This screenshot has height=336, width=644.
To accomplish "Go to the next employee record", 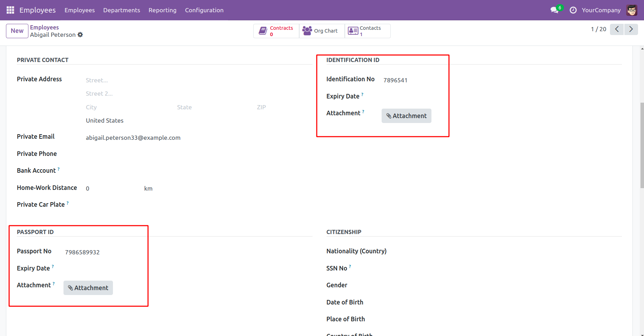I will click(631, 29).
